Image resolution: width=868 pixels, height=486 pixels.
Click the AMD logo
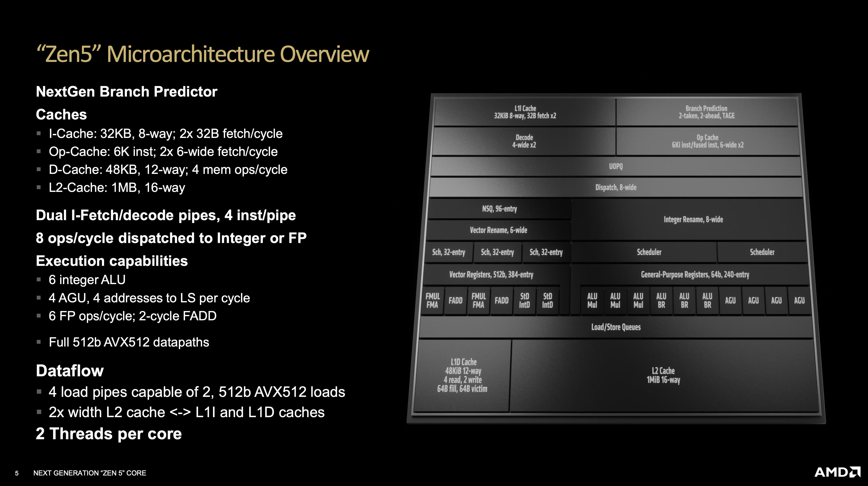837,472
